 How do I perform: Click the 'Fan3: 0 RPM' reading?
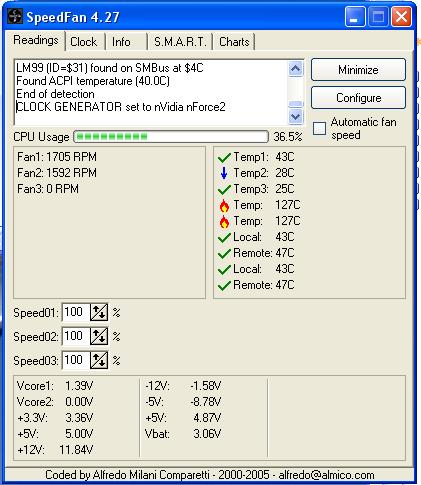pyautogui.click(x=48, y=189)
